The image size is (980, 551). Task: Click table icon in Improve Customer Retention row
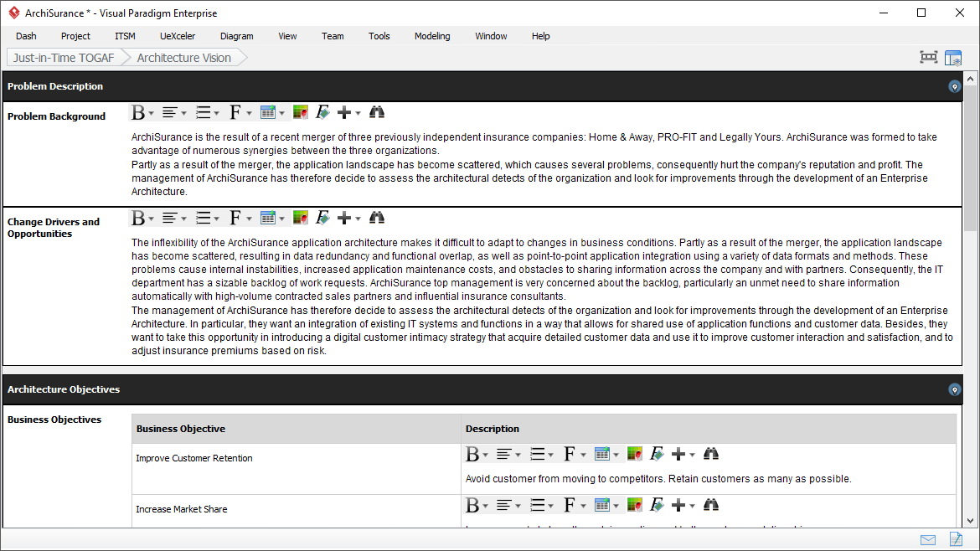tap(601, 454)
